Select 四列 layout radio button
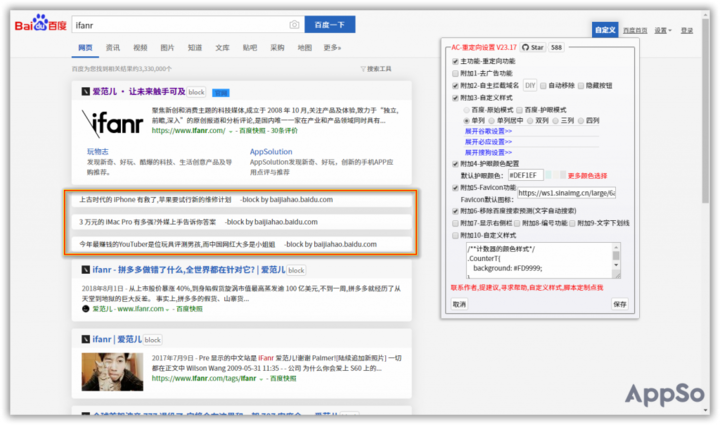This screenshot has height=425, width=720. [x=581, y=121]
